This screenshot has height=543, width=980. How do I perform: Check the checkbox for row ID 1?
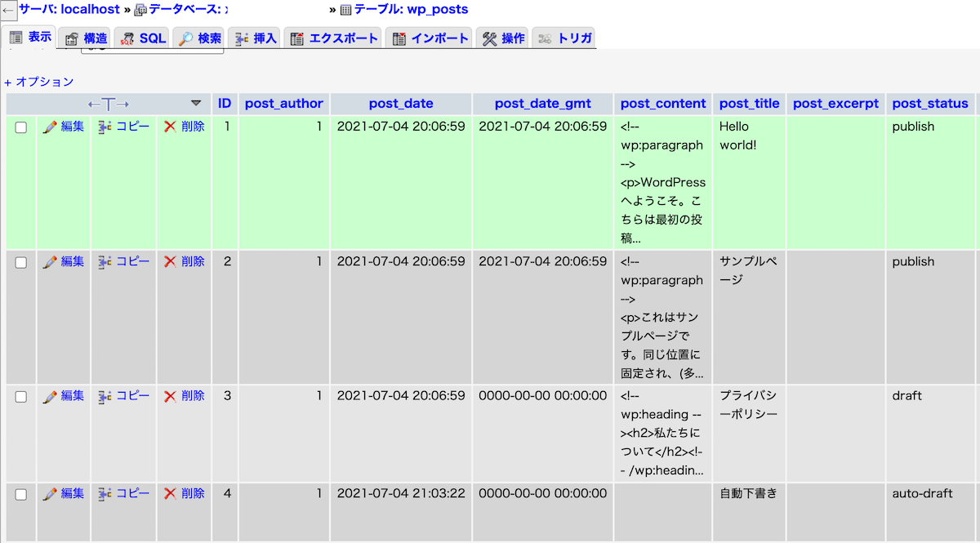coord(20,127)
